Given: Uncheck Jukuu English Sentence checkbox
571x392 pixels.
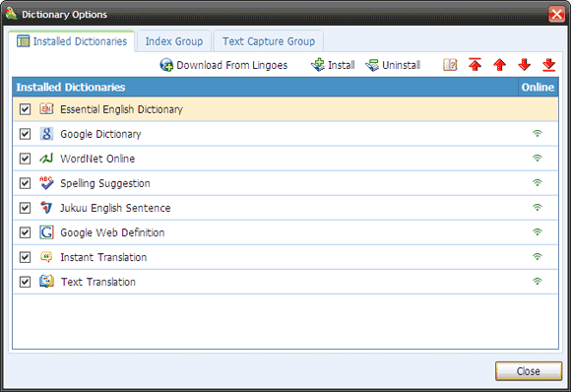Looking at the screenshot, I should point(25,208).
